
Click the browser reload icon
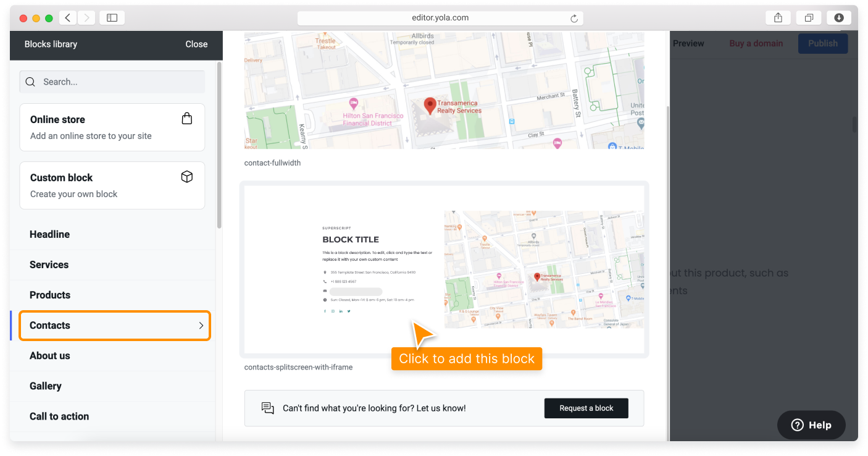(574, 19)
